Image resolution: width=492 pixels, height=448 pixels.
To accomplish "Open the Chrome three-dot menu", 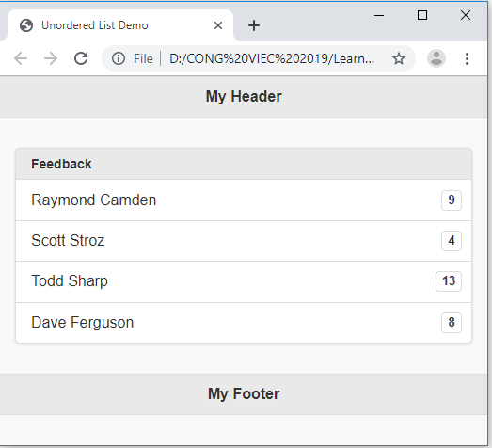I will pyautogui.click(x=467, y=58).
